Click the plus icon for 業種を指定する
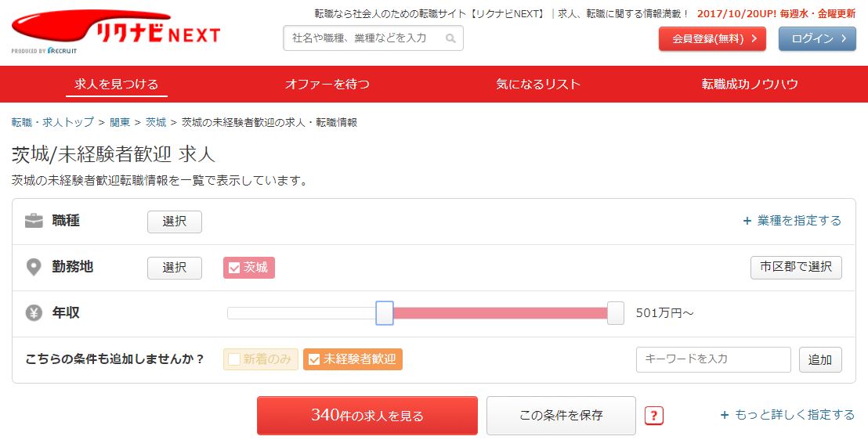Screen dimensions: 868x447 tap(747, 222)
